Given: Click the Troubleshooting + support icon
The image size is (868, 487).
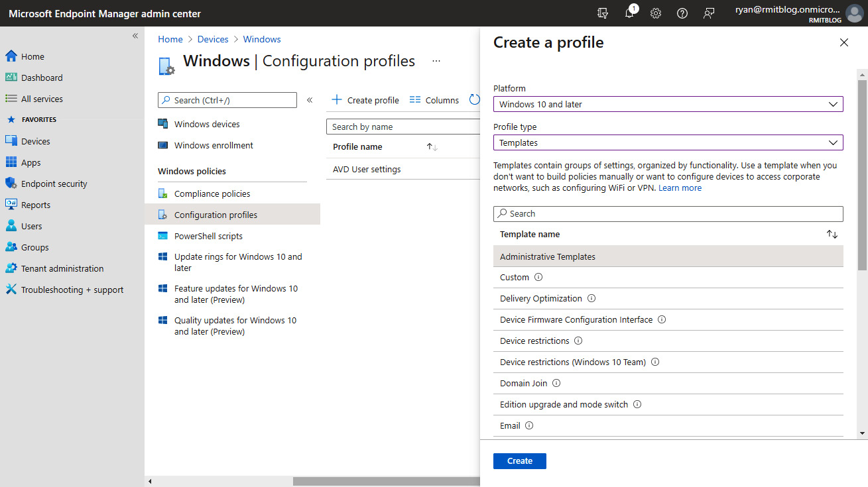Looking at the screenshot, I should pyautogui.click(x=11, y=290).
